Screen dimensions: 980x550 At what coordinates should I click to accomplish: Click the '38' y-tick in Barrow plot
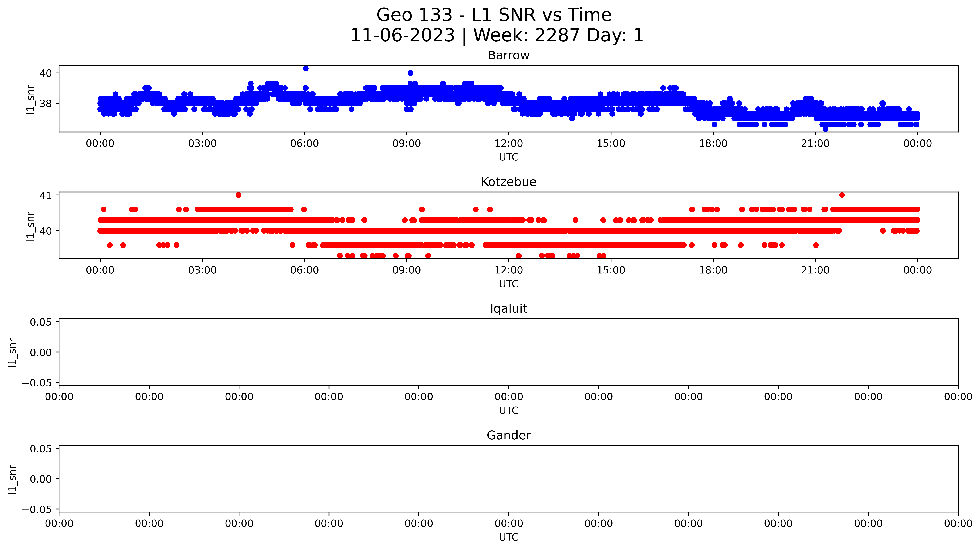[x=46, y=104]
